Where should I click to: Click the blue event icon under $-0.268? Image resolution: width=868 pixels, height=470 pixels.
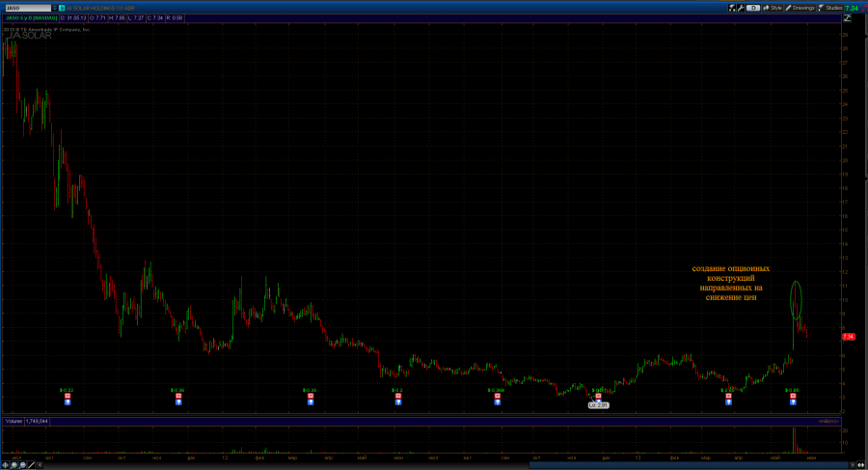tap(497, 402)
